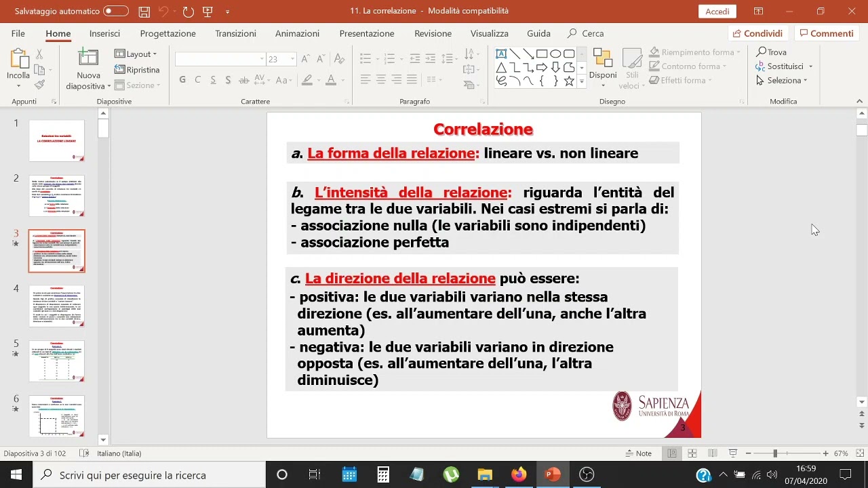Toggle right text alignment
Screen dimensions: 868x488
[x=397, y=79]
